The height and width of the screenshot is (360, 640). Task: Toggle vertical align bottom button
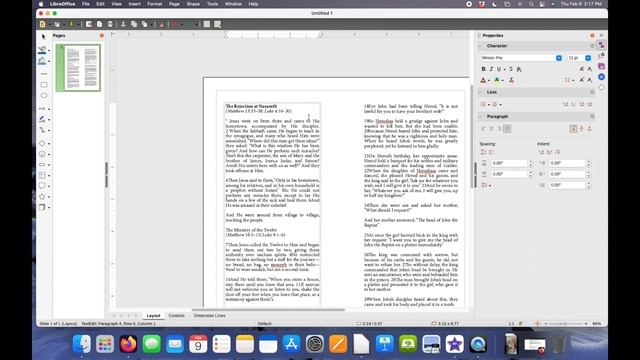(589, 129)
